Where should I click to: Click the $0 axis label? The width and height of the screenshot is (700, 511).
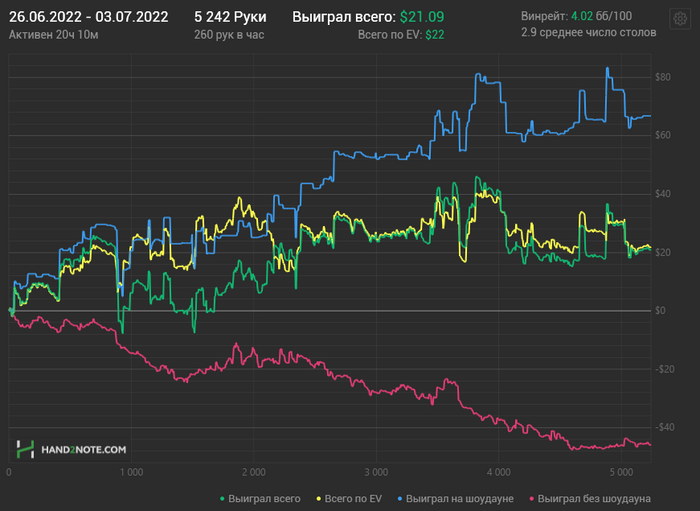pyautogui.click(x=660, y=311)
